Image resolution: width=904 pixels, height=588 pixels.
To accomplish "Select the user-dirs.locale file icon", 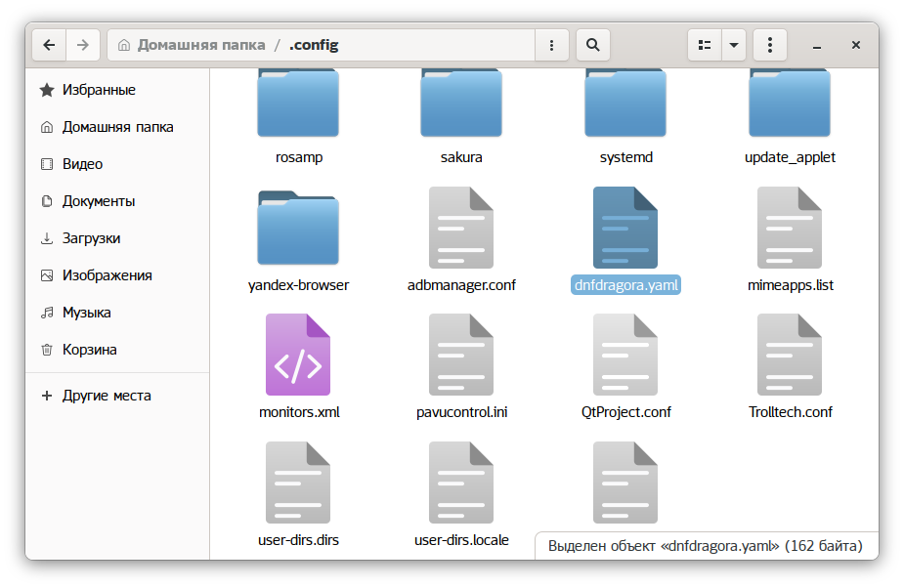I will (x=461, y=483).
